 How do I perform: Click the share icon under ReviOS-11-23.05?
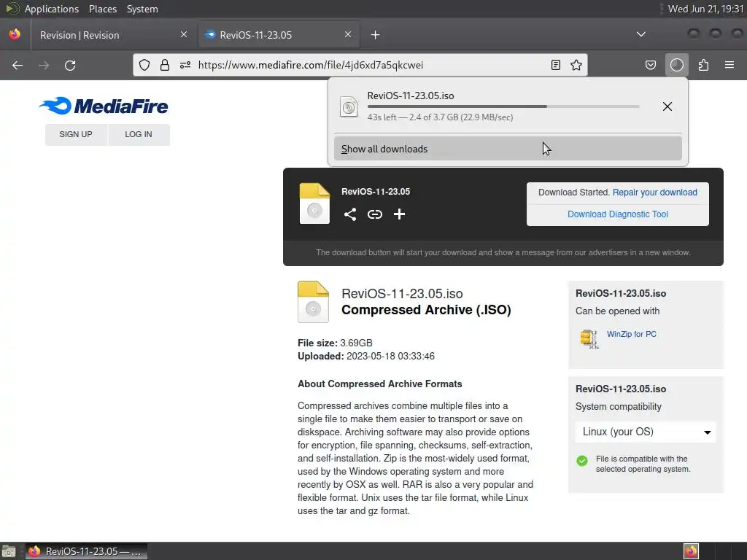(350, 214)
